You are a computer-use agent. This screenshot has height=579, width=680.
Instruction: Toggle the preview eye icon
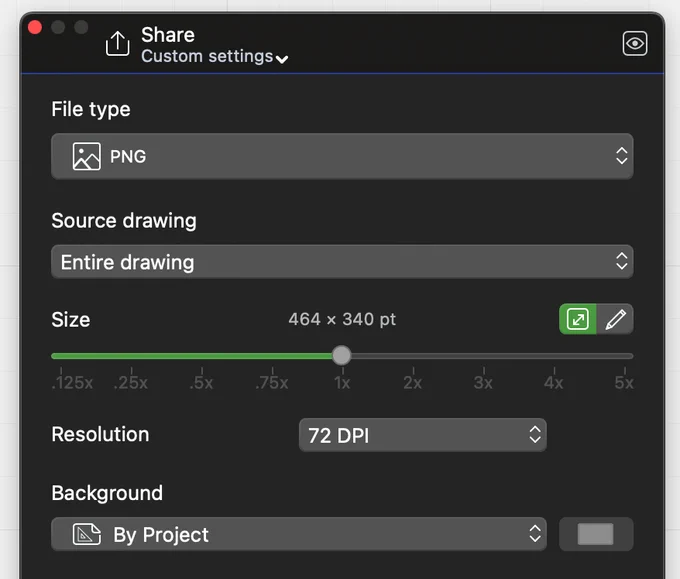pos(635,43)
